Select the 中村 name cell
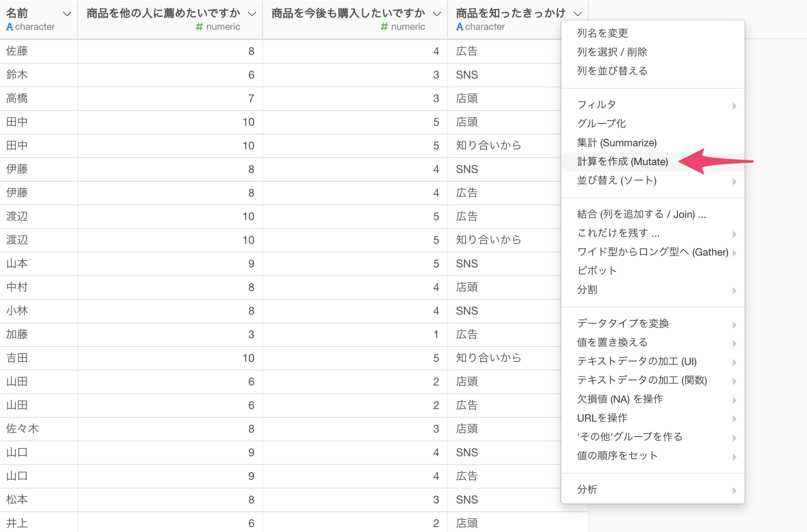The width and height of the screenshot is (807, 532). coord(39,288)
